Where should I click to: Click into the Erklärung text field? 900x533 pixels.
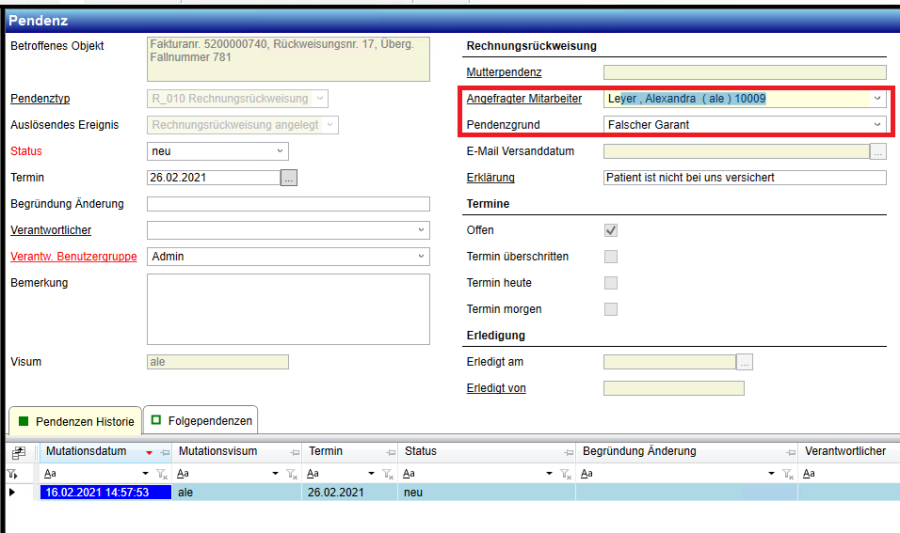[744, 178]
